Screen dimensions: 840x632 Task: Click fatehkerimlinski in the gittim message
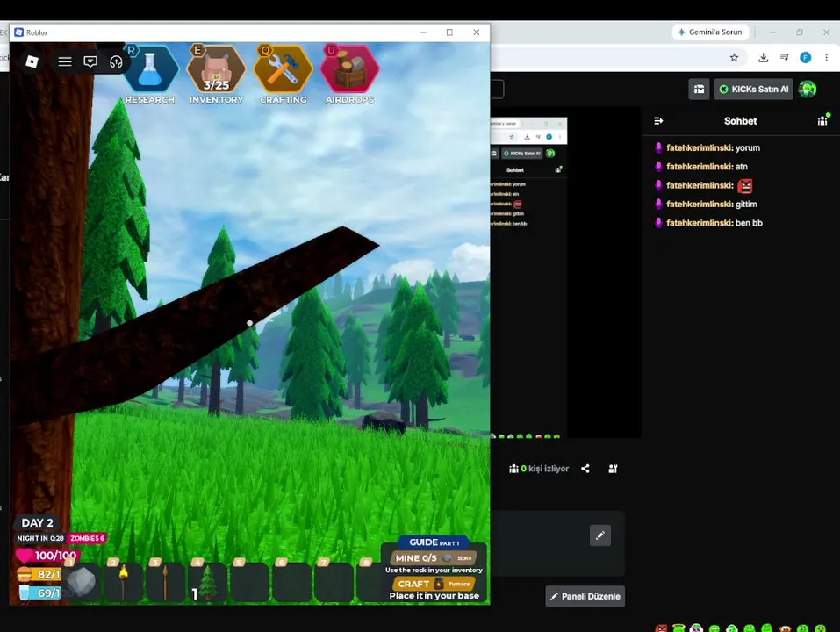[699, 204]
